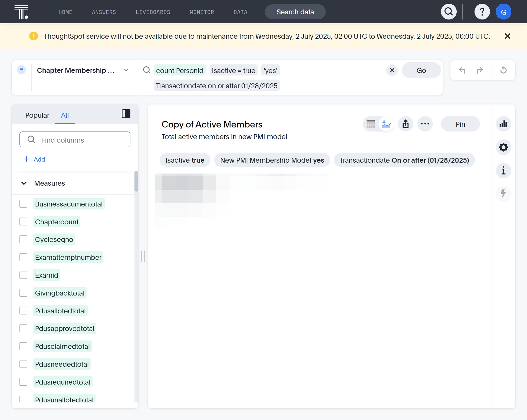Screen dimensions: 527x420
Task: Run SpotIQ lightning analysis
Action: [x=503, y=194]
